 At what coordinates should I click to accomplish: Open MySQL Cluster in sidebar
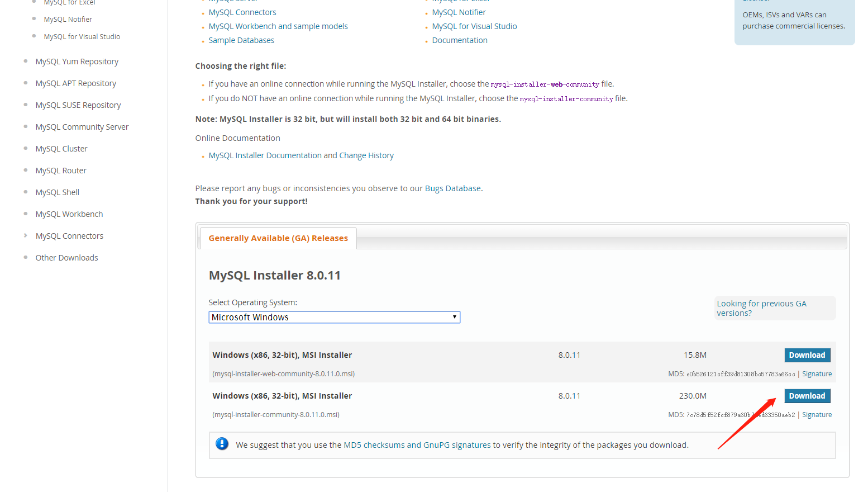coord(61,149)
